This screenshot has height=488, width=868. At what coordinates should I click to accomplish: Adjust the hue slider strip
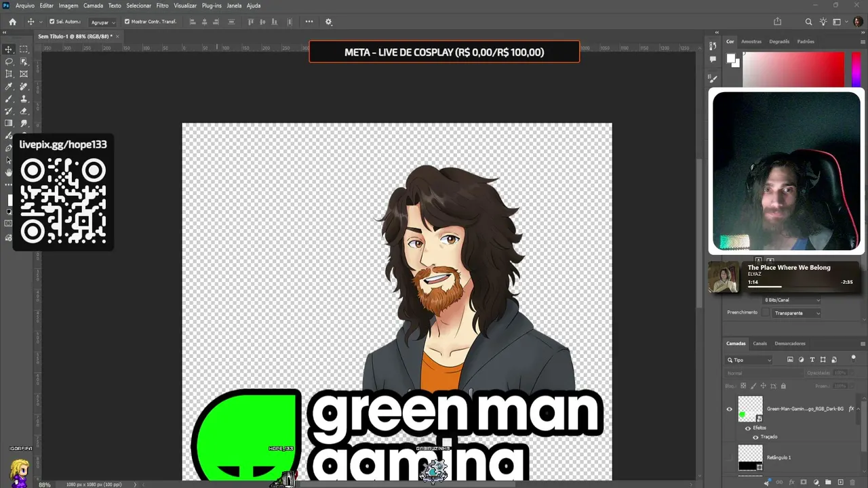(856, 70)
